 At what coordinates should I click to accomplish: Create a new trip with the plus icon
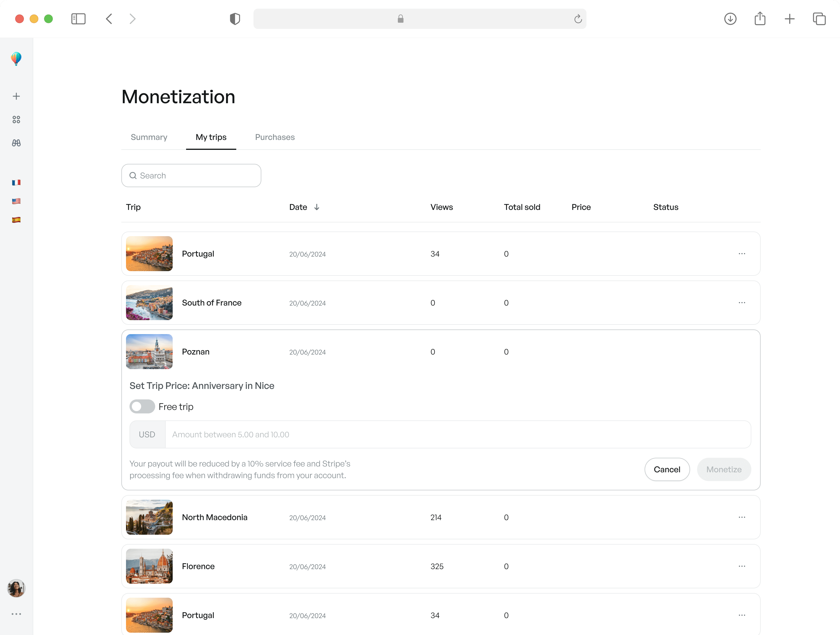[16, 96]
